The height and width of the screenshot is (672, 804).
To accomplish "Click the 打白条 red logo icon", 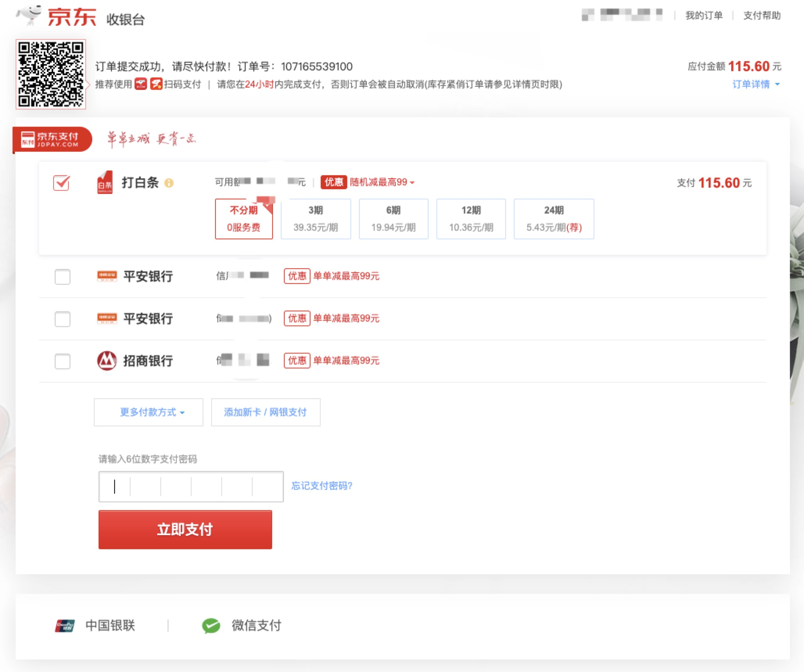I will point(105,182).
